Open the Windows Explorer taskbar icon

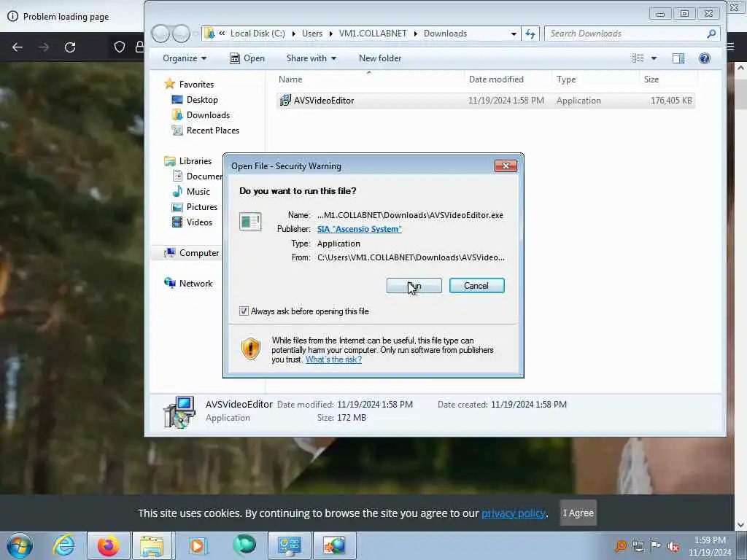[x=153, y=545]
